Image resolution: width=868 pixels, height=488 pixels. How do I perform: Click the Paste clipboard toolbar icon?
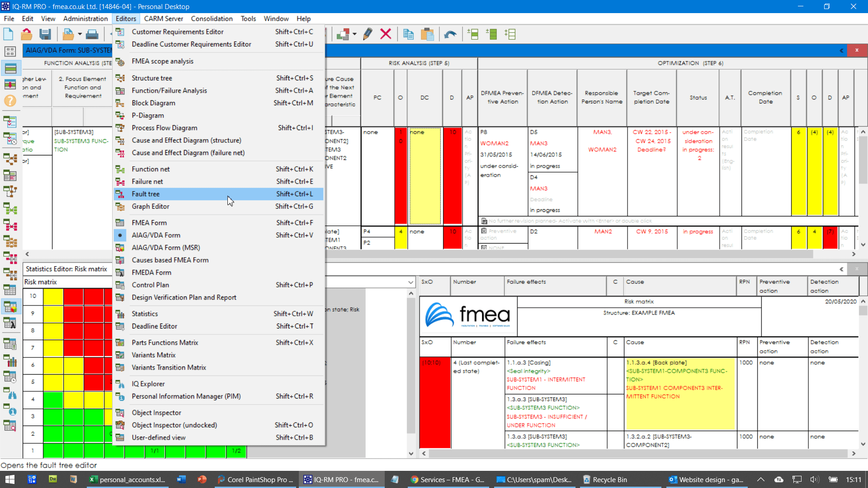point(427,34)
